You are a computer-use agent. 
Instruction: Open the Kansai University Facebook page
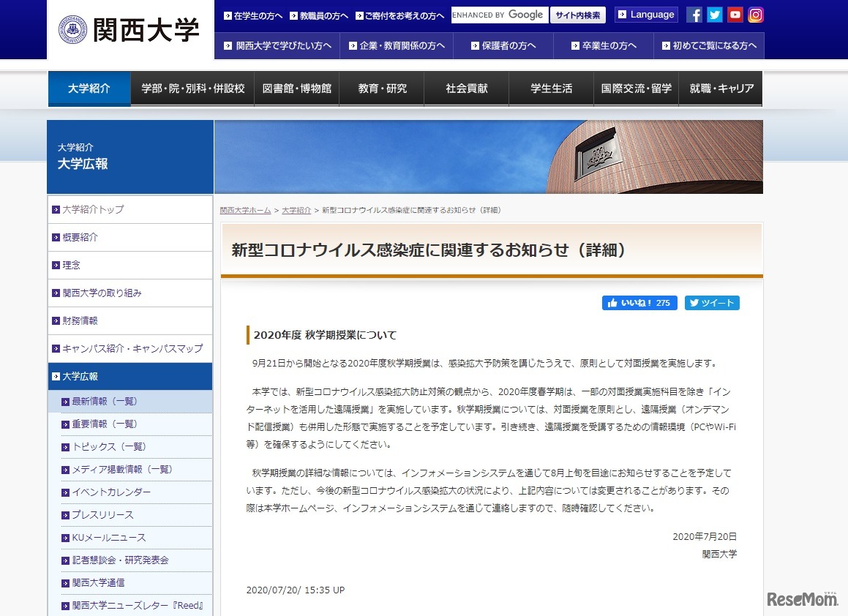[694, 14]
